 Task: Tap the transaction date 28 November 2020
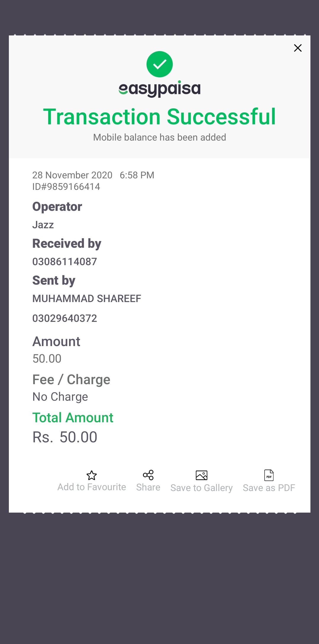coord(72,175)
